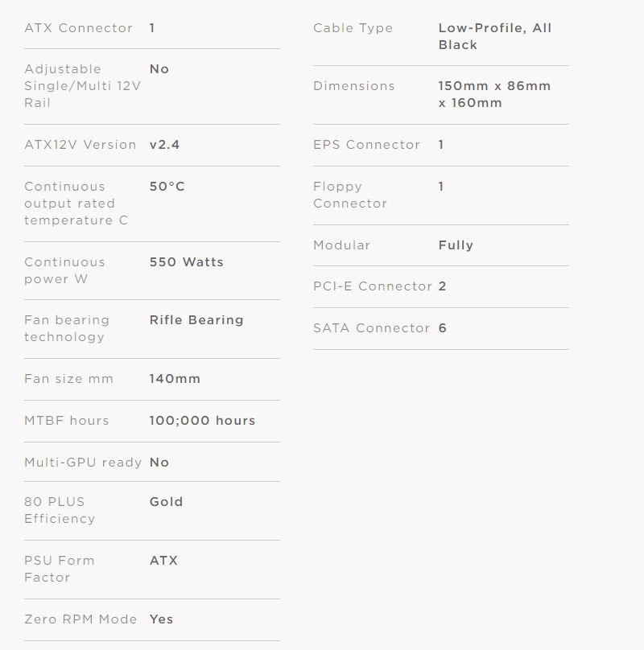Select the Floppy Connector label
The image size is (644, 650).
tap(350, 195)
